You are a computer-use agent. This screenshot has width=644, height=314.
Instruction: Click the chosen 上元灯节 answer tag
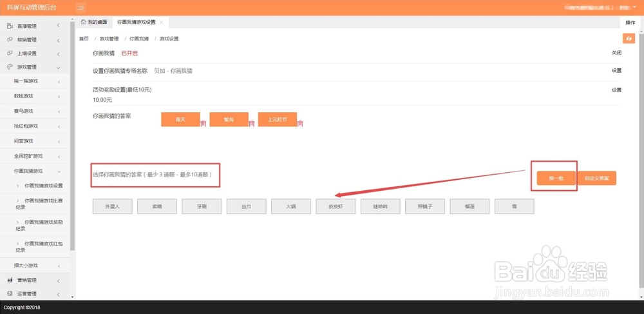(x=277, y=119)
